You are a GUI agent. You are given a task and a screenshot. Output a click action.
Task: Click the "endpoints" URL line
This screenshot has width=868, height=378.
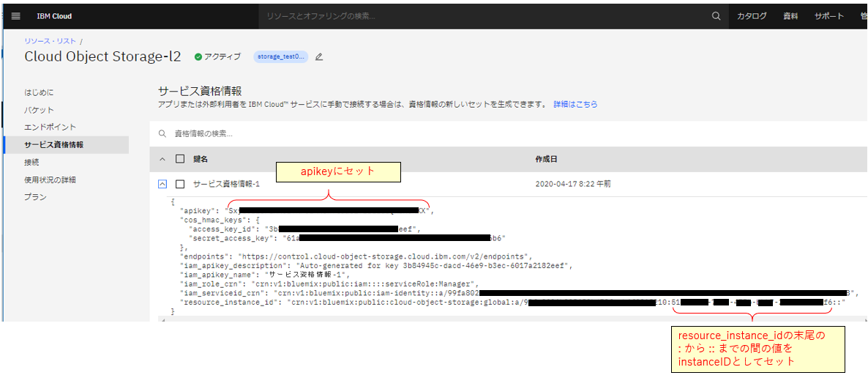(356, 256)
